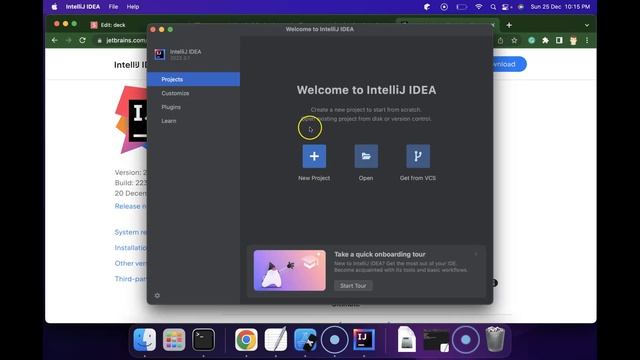Bookmark this page with the star icon

coord(514,40)
